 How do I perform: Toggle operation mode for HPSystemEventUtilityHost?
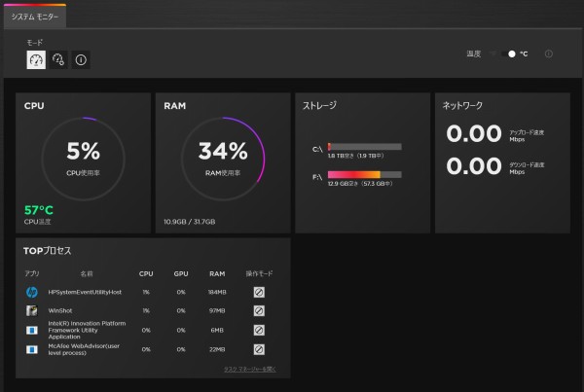[260, 291]
